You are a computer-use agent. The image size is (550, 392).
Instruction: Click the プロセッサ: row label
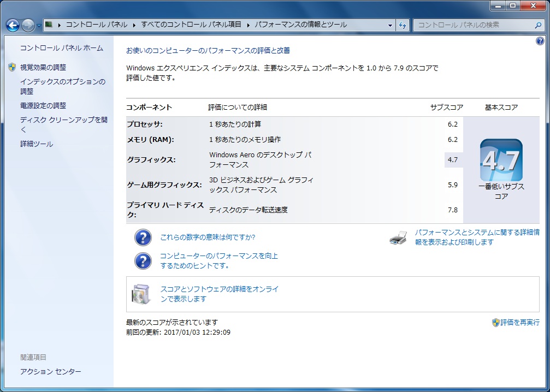pyautogui.click(x=145, y=124)
